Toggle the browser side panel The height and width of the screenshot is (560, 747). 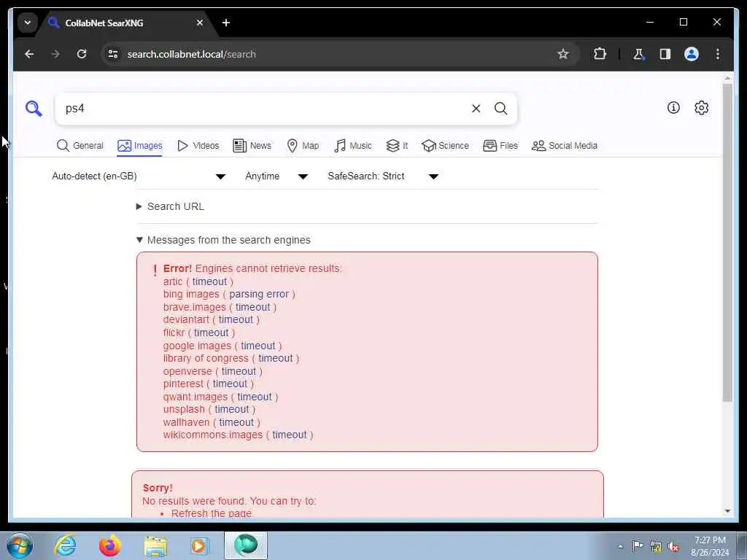pyautogui.click(x=665, y=54)
